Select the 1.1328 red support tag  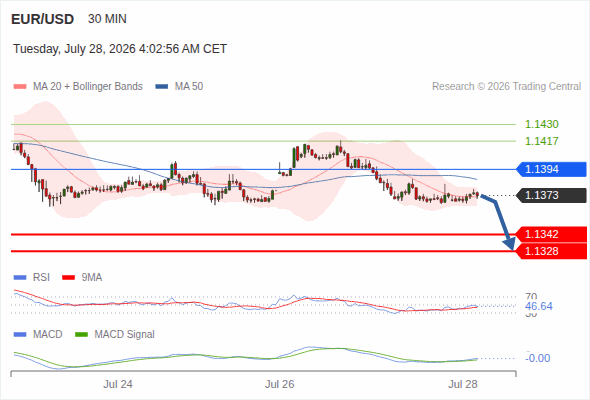(551, 251)
